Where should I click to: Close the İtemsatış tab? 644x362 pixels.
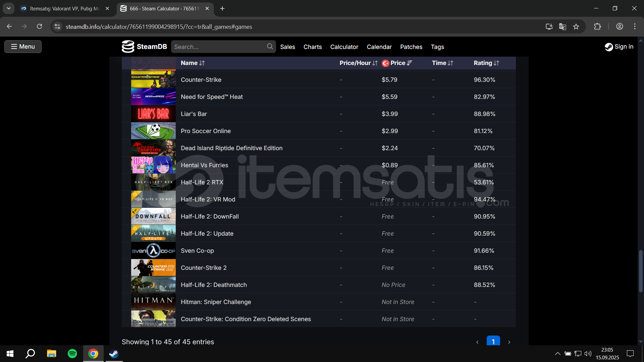(x=107, y=8)
